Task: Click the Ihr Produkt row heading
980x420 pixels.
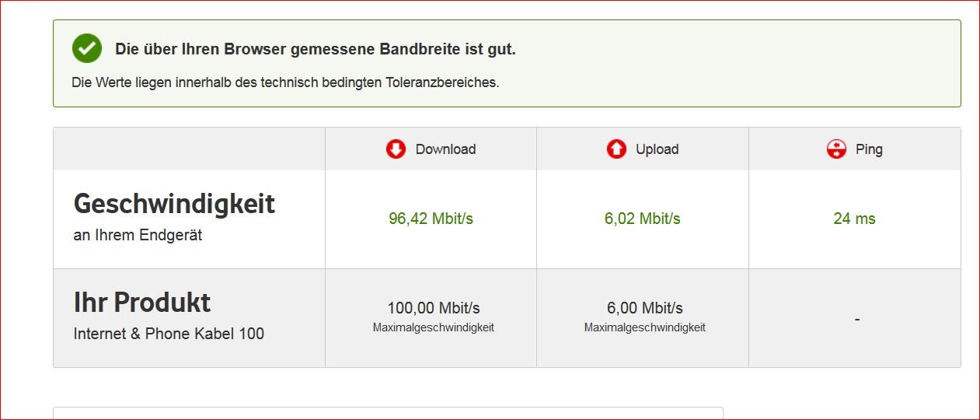Action: tap(142, 302)
